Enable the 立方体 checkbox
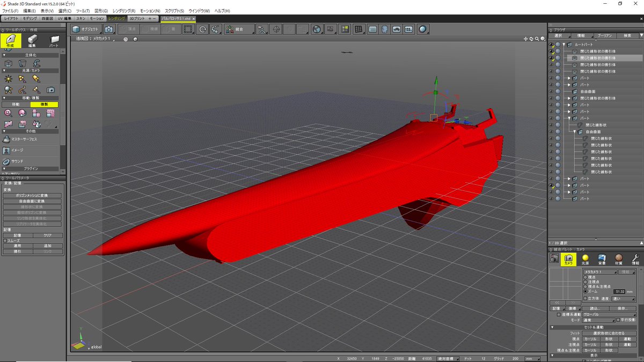This screenshot has width=644, height=362. click(586, 298)
